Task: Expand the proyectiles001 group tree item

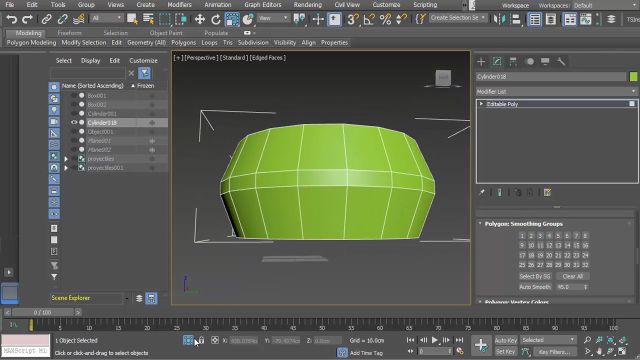Action: point(66,168)
